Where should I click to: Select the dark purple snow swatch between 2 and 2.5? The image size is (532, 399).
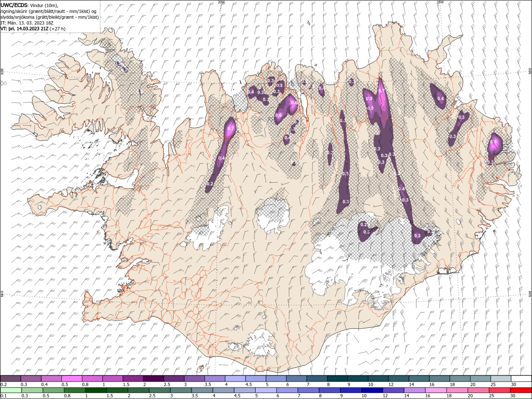[153, 379]
